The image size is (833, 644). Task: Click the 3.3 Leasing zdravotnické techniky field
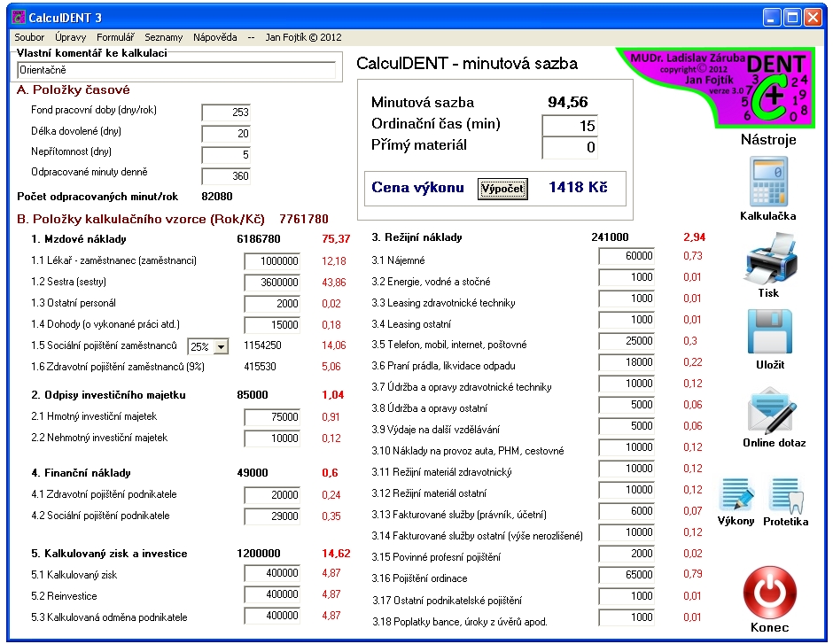[x=627, y=299]
